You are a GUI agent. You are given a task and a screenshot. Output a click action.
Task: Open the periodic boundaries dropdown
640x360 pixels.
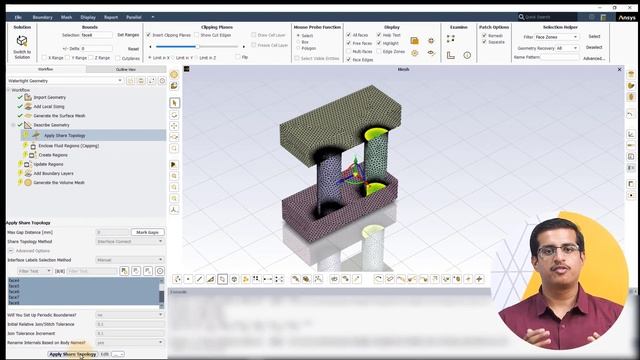pos(130,315)
